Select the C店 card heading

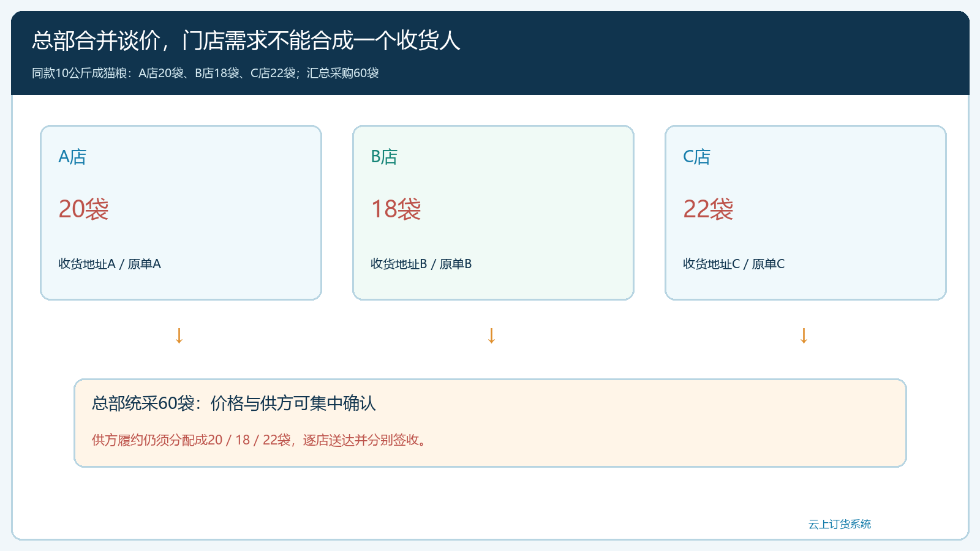(696, 157)
